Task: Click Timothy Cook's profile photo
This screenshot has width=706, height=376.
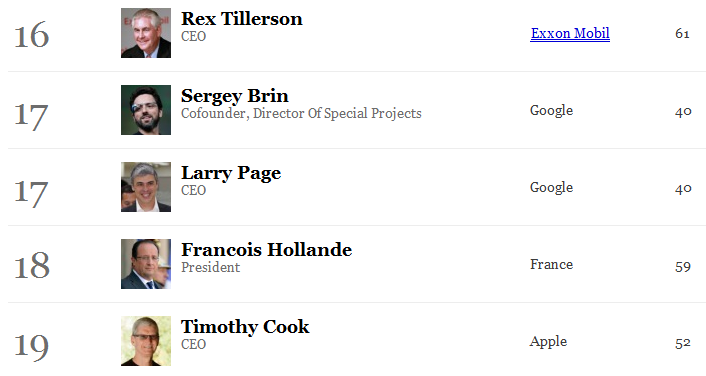Action: pos(146,341)
